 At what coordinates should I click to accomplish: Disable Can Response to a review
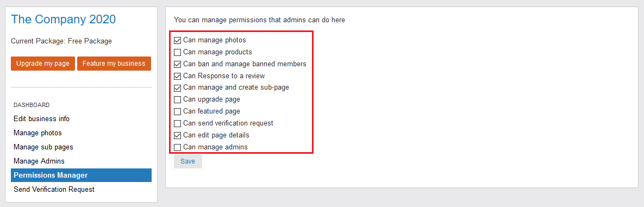pyautogui.click(x=177, y=76)
